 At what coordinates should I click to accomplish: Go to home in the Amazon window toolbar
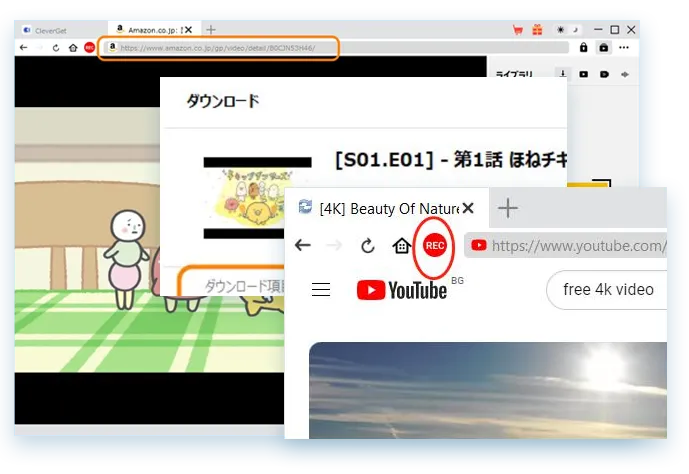(73, 47)
